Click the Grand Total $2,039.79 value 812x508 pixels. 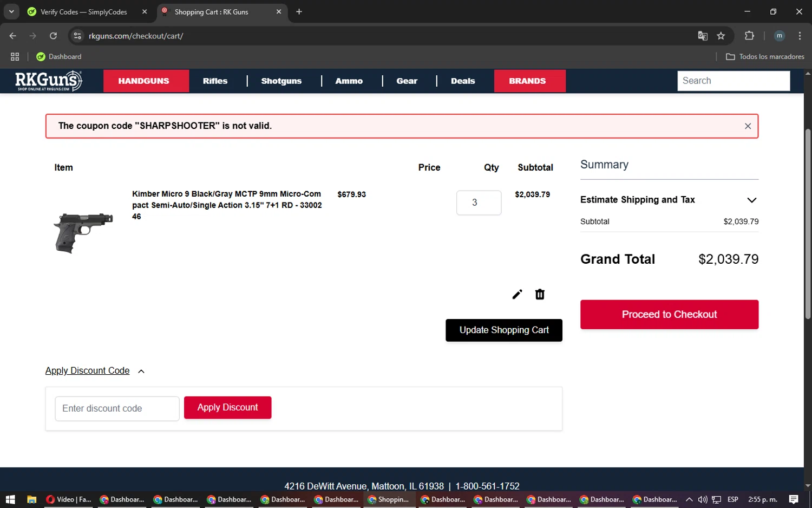pos(728,259)
